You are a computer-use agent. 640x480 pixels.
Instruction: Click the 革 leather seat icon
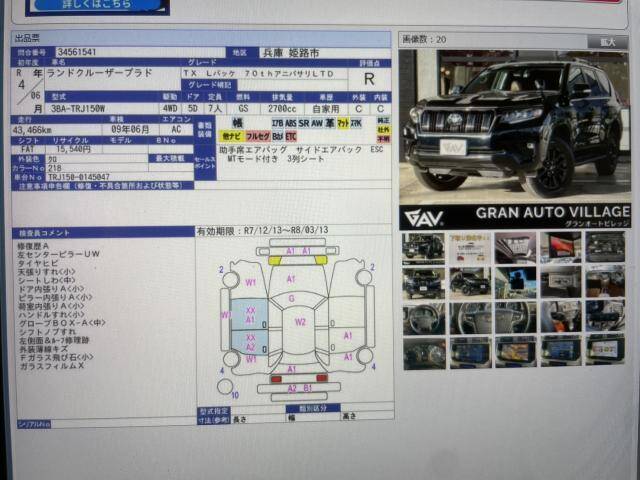point(330,122)
